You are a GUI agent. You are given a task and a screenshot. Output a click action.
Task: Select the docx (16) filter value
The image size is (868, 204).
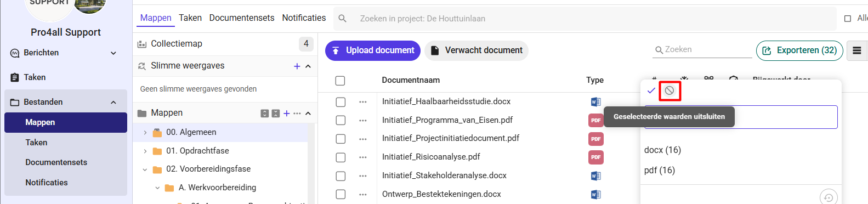[662, 150]
